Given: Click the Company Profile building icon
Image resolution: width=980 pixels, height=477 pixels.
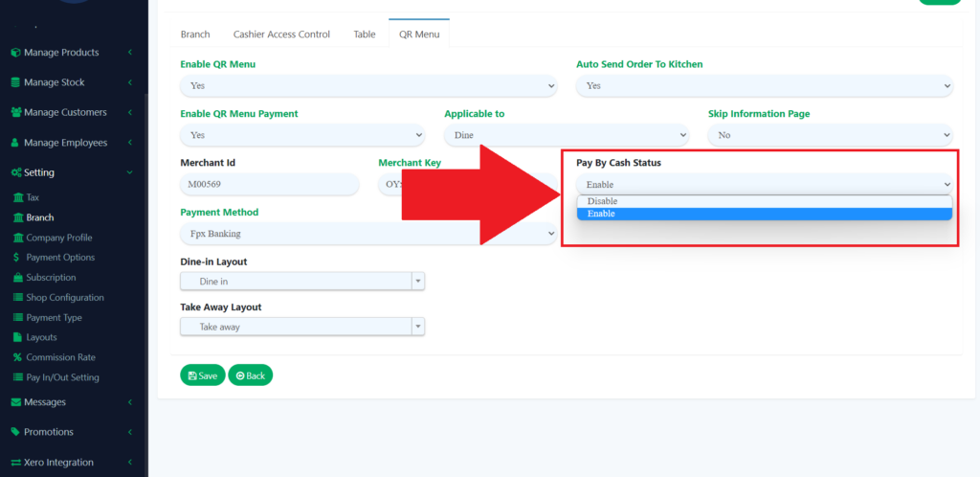Looking at the screenshot, I should pos(17,238).
